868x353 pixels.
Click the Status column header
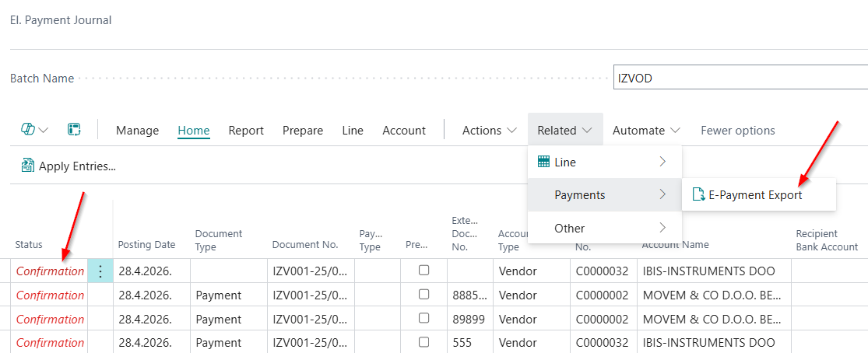(29, 245)
